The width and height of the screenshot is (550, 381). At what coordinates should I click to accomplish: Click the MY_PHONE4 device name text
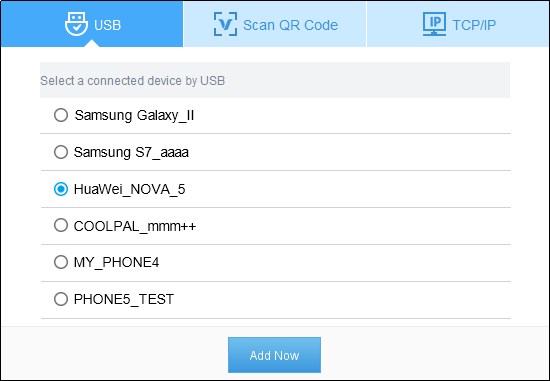[x=116, y=262]
